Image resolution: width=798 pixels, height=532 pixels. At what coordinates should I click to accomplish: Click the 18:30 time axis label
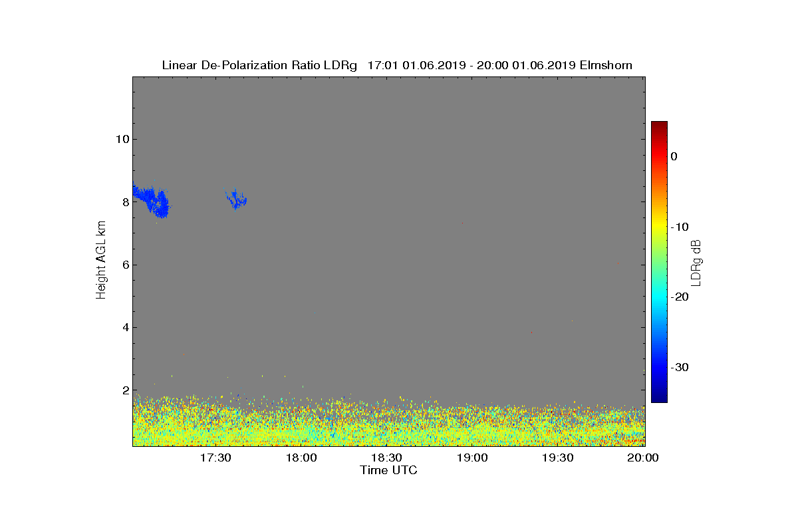[387, 458]
